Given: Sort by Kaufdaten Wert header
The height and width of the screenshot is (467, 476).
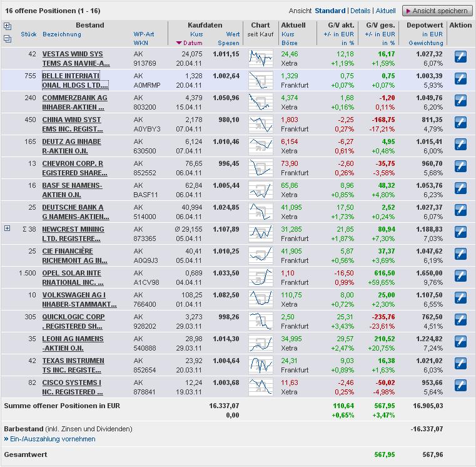Looking at the screenshot, I should pos(233,34).
